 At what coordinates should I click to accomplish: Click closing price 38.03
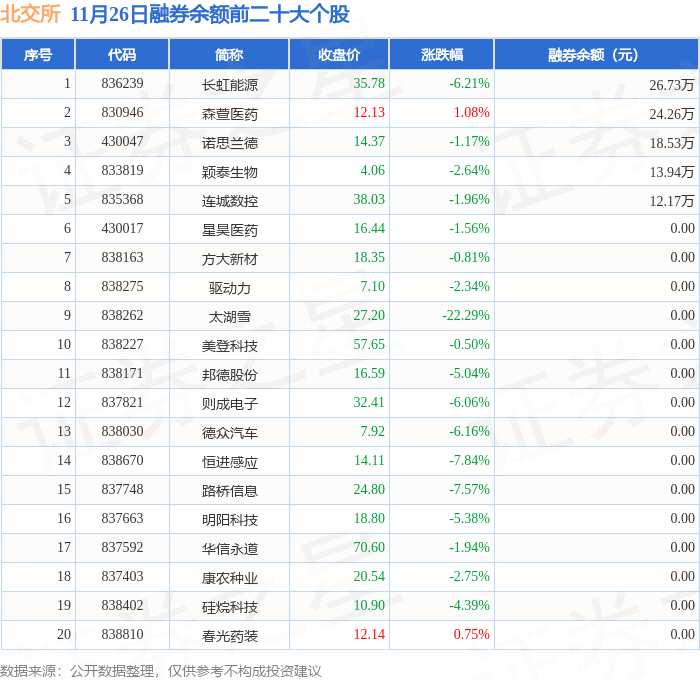[369, 200]
